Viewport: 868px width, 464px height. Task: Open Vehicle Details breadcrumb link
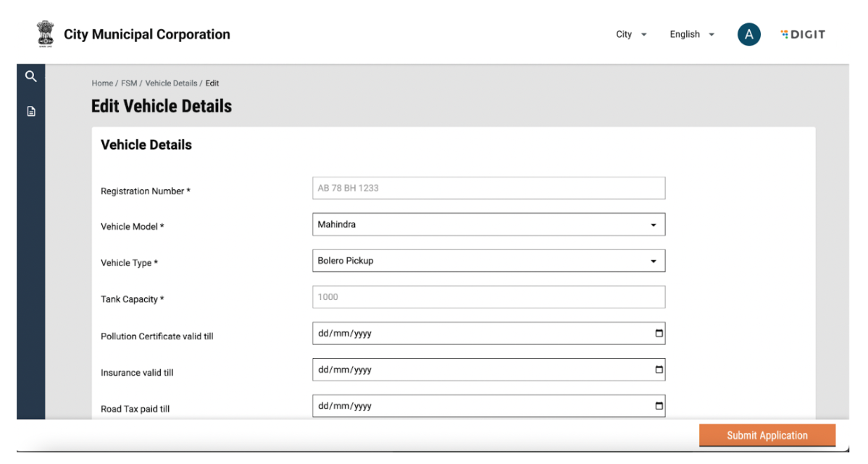click(171, 83)
